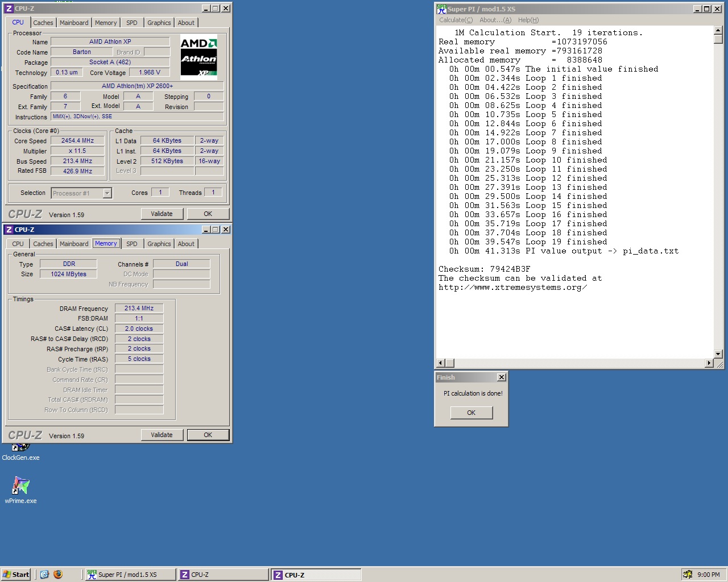Launch Firefox from the quick launch

pyautogui.click(x=58, y=575)
